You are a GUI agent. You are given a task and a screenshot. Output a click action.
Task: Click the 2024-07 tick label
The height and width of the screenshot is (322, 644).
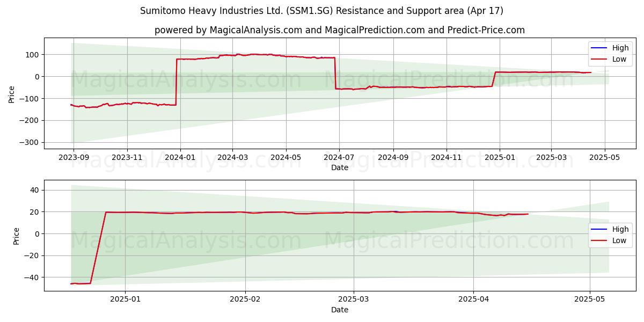point(340,158)
